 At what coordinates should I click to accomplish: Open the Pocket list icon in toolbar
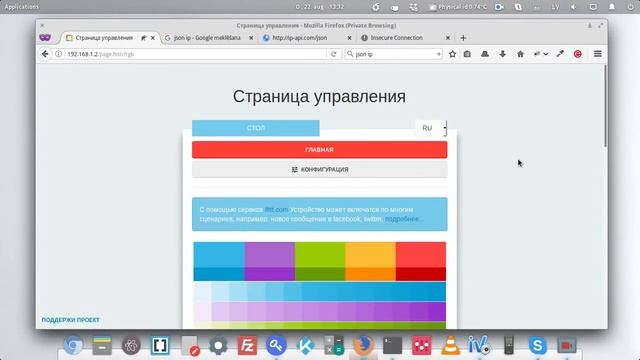485,54
